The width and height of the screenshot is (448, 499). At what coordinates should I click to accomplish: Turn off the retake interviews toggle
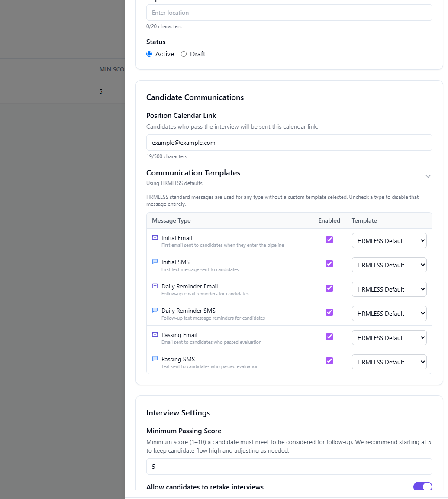click(422, 486)
